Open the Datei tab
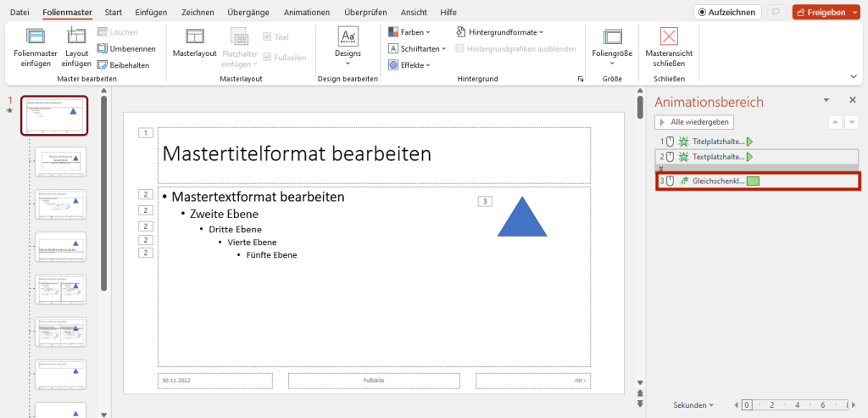 click(x=20, y=12)
